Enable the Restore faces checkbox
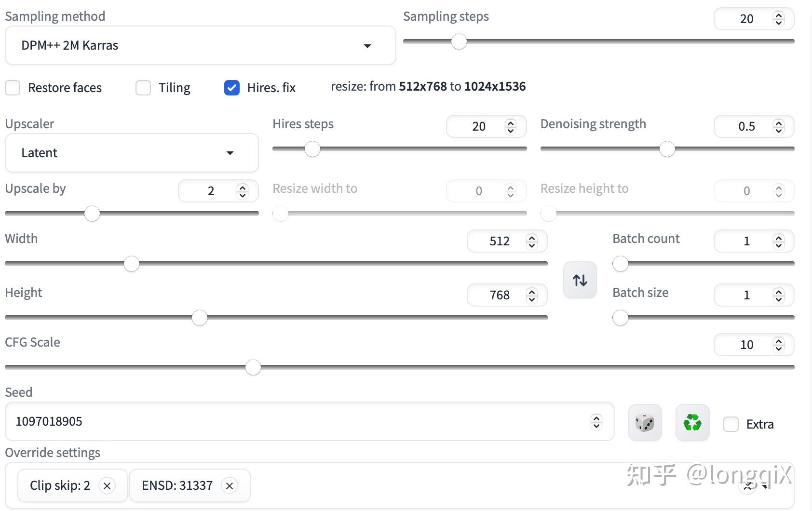812x511 pixels. tap(13, 88)
